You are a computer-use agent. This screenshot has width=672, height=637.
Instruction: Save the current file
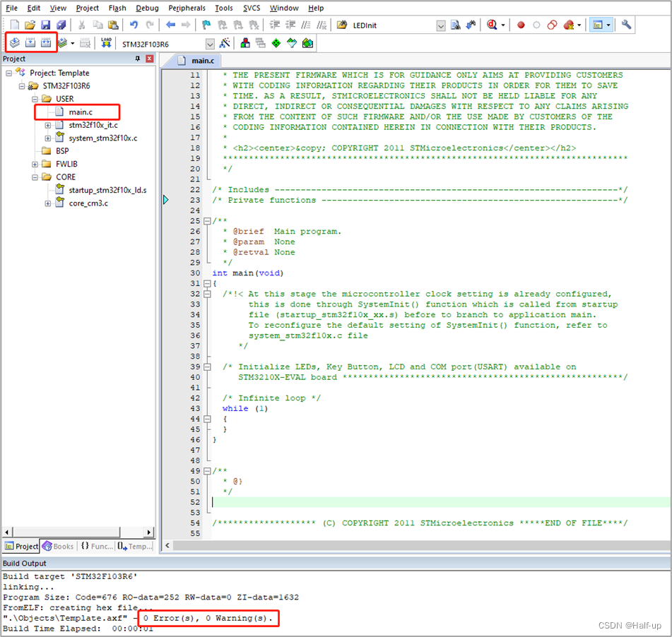pyautogui.click(x=45, y=25)
